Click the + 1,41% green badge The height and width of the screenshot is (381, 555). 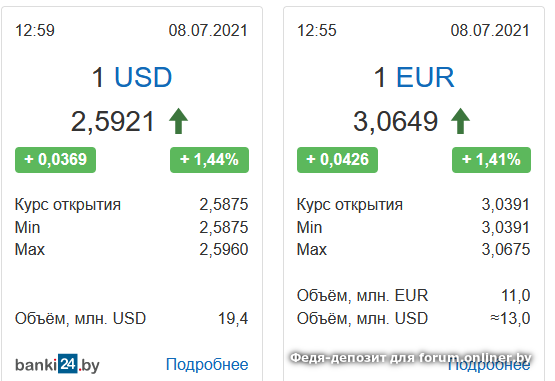[491, 160]
